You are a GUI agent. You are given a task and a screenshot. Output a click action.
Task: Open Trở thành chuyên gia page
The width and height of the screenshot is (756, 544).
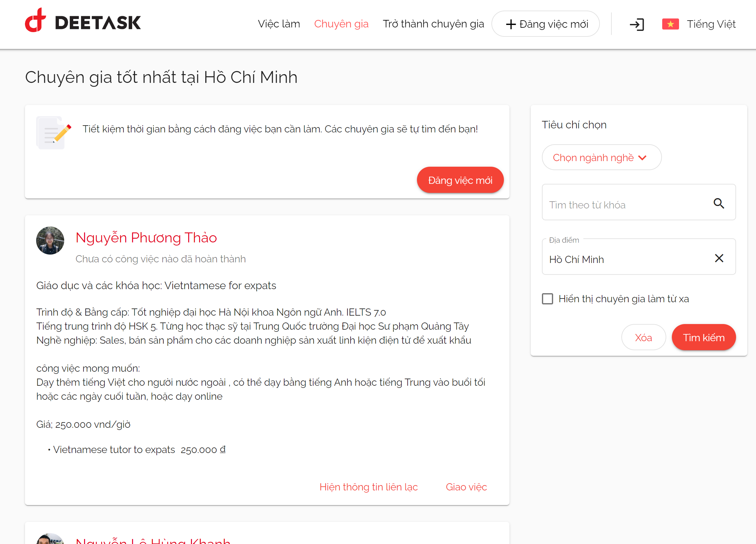(433, 24)
